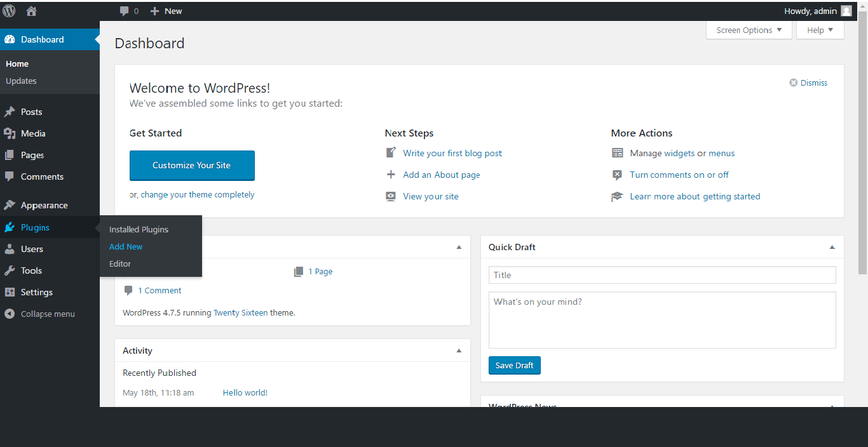Click the graduation cap icon beside Learn more
This screenshot has width=868, height=447.
click(x=617, y=196)
